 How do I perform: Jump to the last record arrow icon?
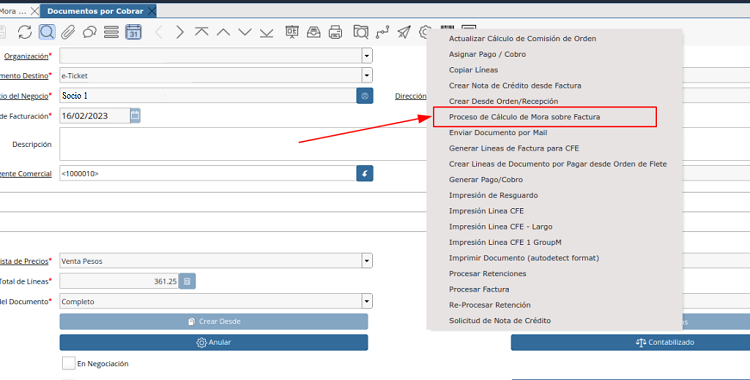[x=266, y=32]
